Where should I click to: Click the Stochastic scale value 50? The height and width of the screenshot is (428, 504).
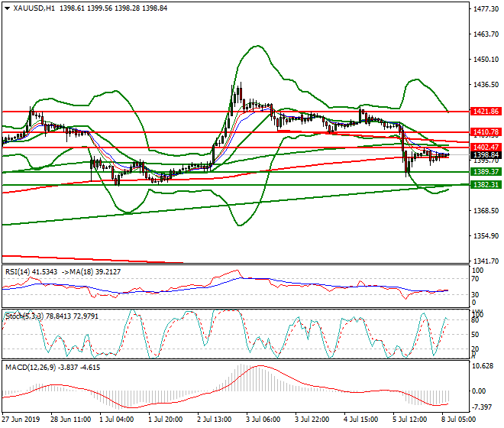pos(475,335)
